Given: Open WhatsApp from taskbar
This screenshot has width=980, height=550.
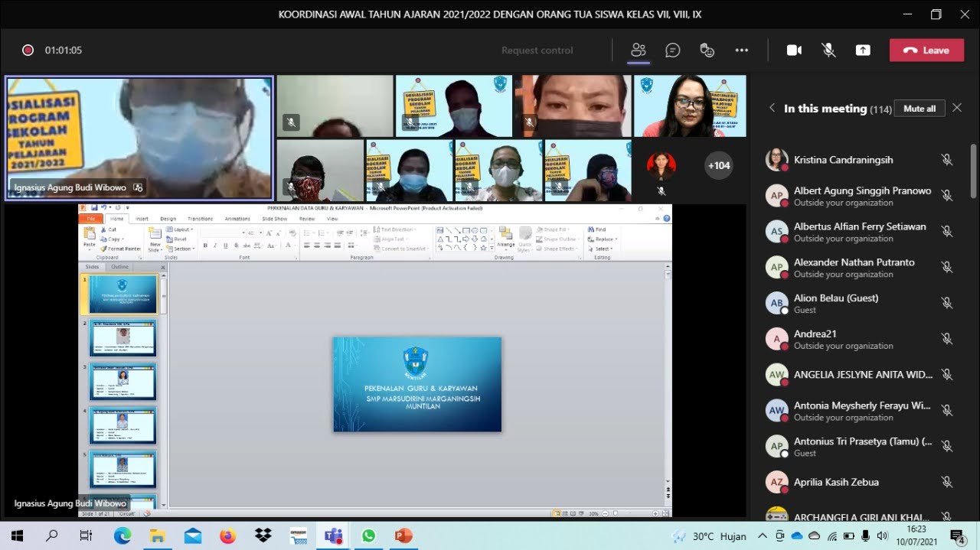Looking at the screenshot, I should [x=368, y=535].
